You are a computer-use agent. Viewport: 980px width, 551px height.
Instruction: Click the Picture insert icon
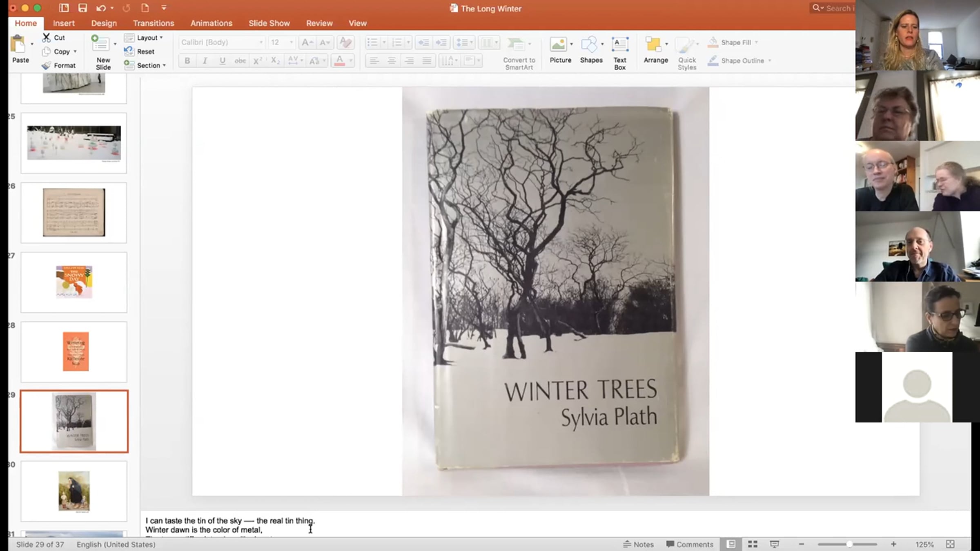[x=558, y=44]
